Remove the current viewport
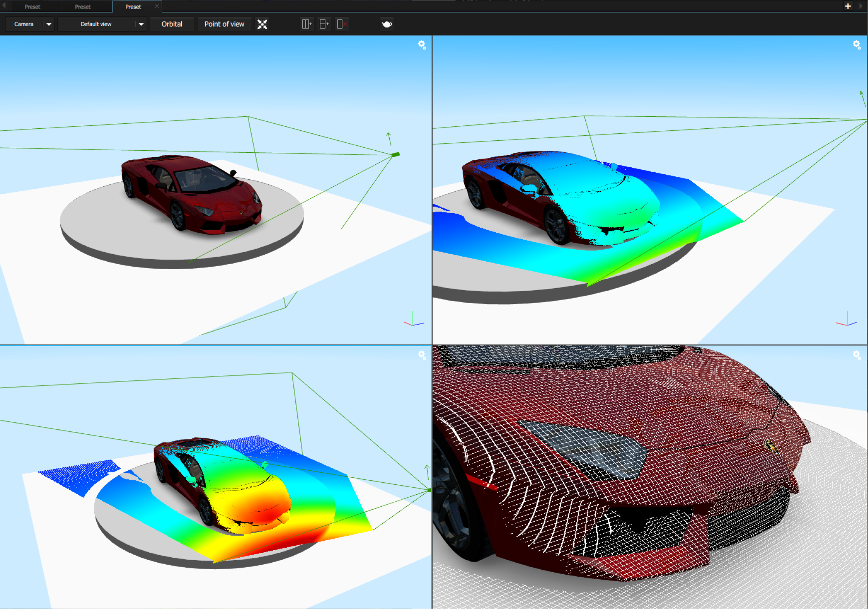 coord(342,24)
